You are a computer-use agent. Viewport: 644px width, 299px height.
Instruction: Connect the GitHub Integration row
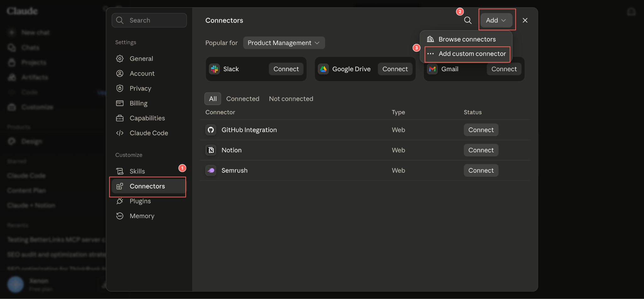point(481,130)
